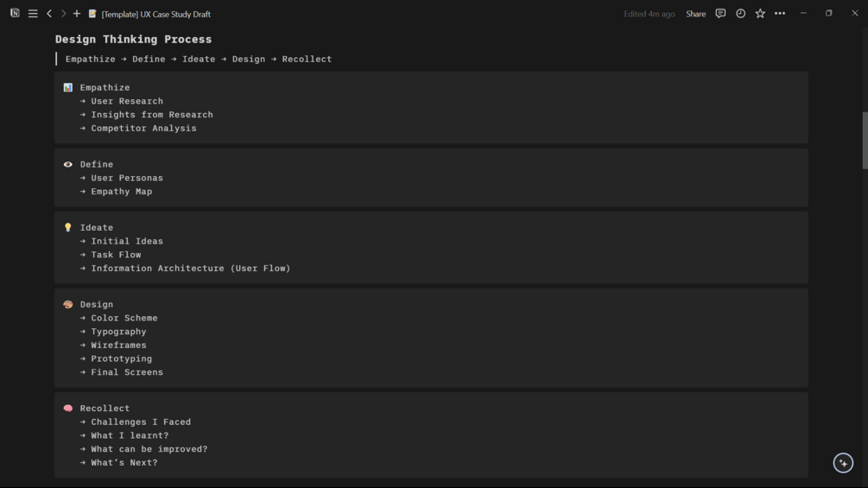Create new page with plus icon
The width and height of the screenshot is (868, 488).
pyautogui.click(x=77, y=14)
